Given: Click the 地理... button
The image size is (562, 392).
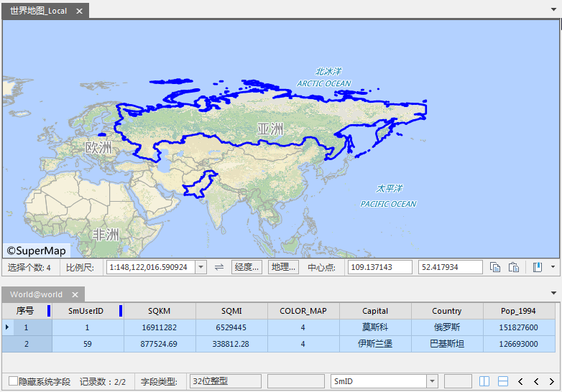Looking at the screenshot, I should pos(283,267).
